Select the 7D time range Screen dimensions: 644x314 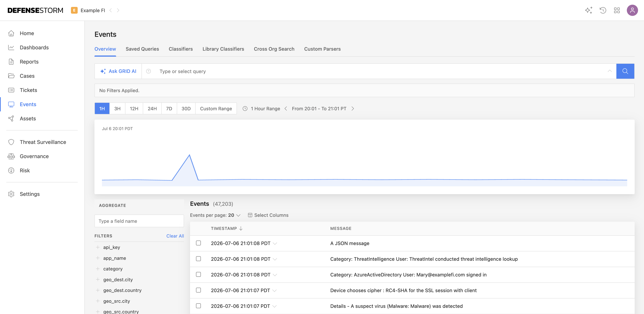click(x=169, y=108)
